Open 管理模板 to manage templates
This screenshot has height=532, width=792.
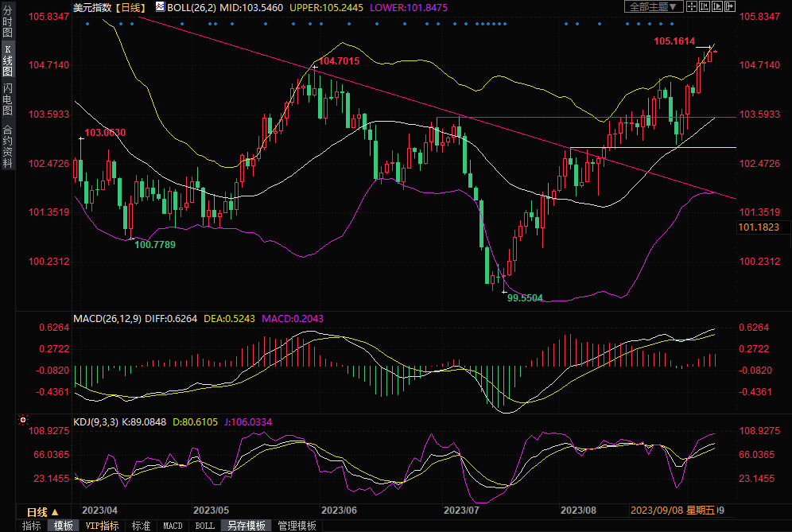(x=297, y=526)
